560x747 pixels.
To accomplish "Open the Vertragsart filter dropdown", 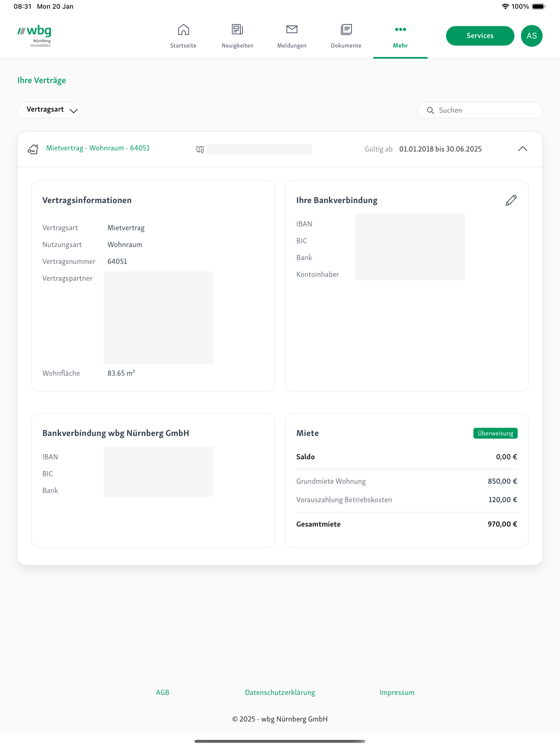I will click(50, 110).
